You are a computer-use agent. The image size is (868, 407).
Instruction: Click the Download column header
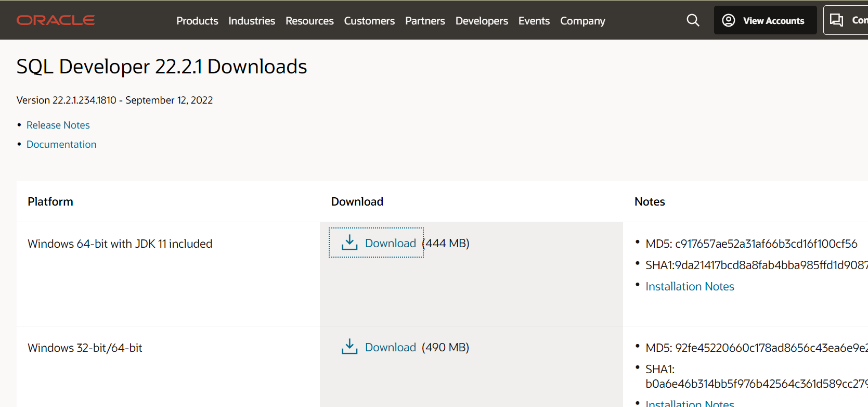357,201
